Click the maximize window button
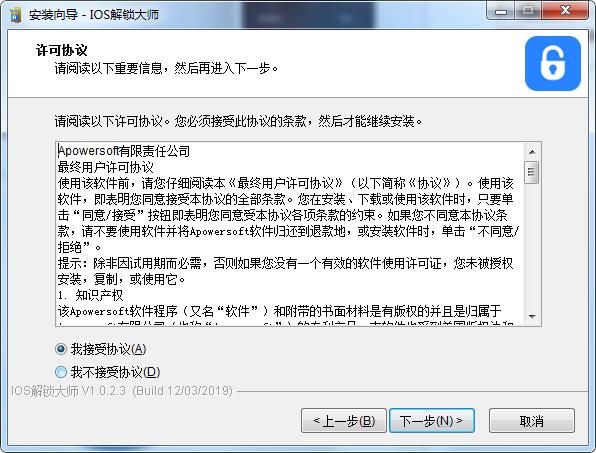 click(528, 11)
